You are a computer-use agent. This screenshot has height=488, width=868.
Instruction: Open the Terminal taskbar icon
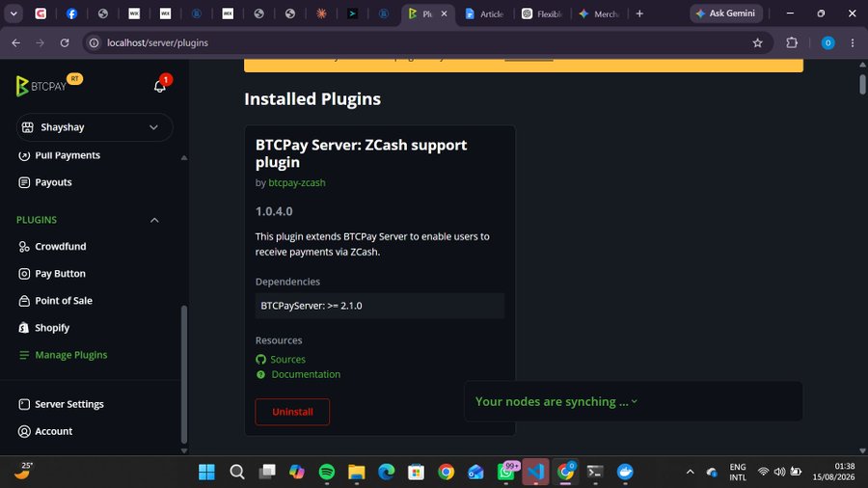pyautogui.click(x=595, y=472)
